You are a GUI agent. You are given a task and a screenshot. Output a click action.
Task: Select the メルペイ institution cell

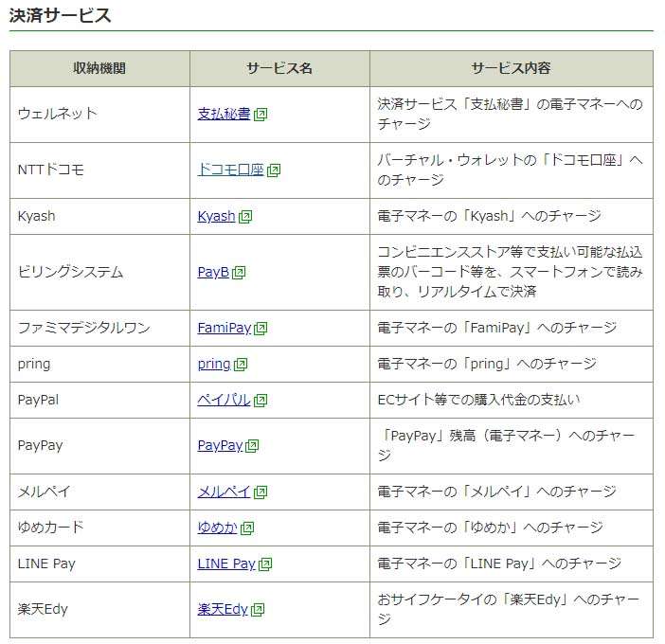(x=99, y=492)
